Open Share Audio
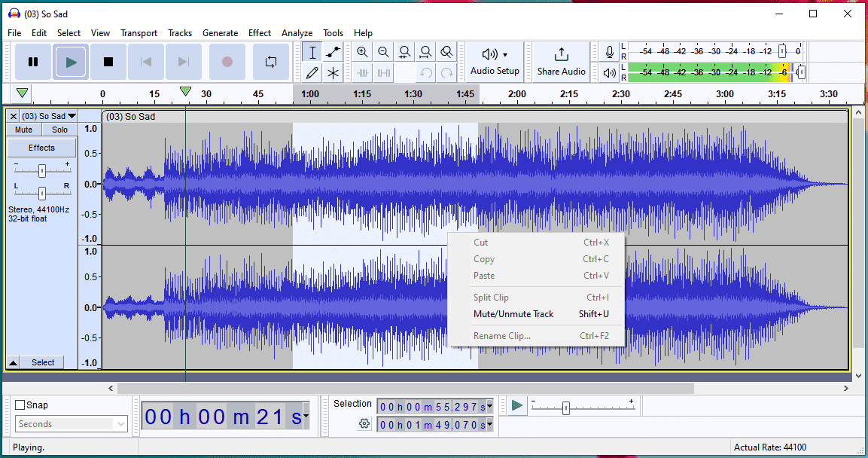 561,62
